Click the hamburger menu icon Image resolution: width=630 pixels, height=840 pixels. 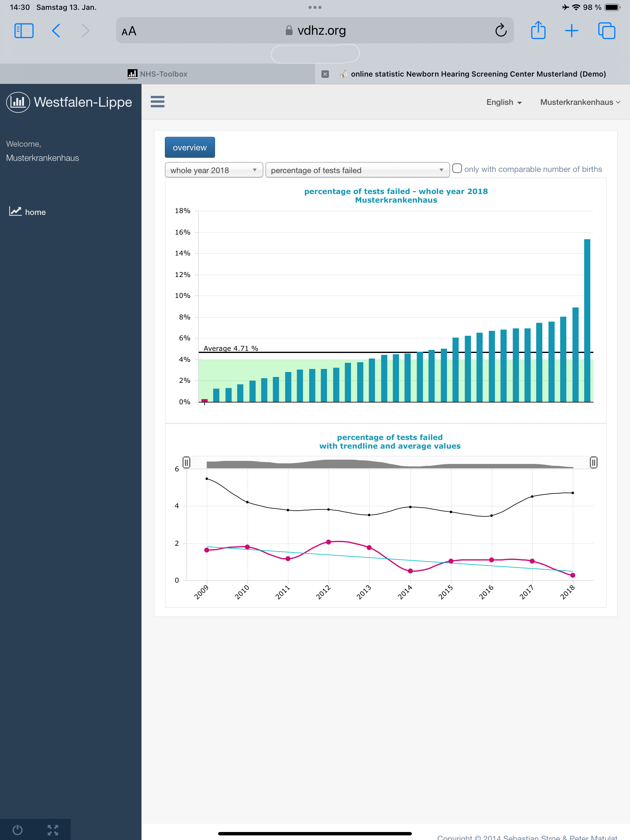pyautogui.click(x=157, y=102)
